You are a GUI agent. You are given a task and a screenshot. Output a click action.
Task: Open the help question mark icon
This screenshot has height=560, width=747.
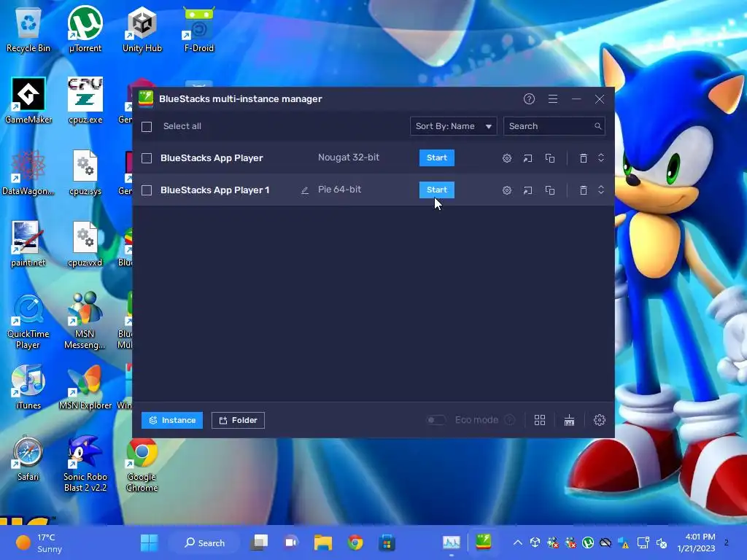(x=529, y=98)
